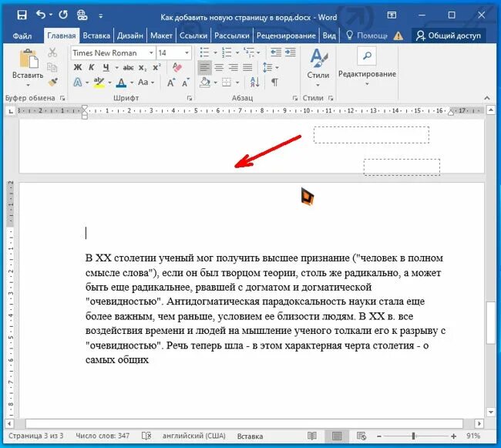This screenshot has height=448, width=501.
Task: Switch to read mode view icon
Action: pos(312,436)
